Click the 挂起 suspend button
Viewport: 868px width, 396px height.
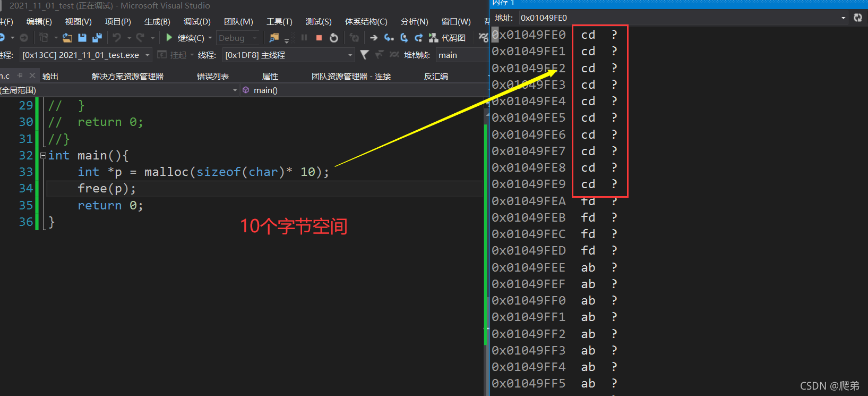tap(173, 55)
